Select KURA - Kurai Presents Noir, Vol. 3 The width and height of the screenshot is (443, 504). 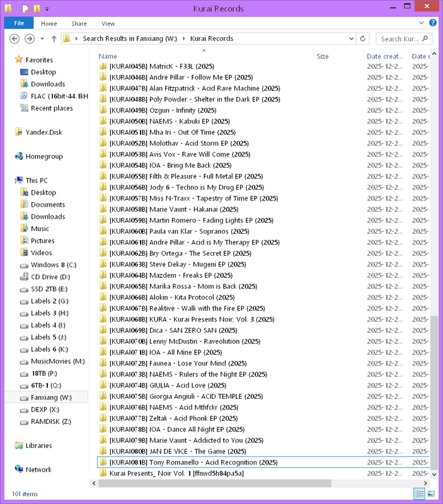click(x=192, y=319)
